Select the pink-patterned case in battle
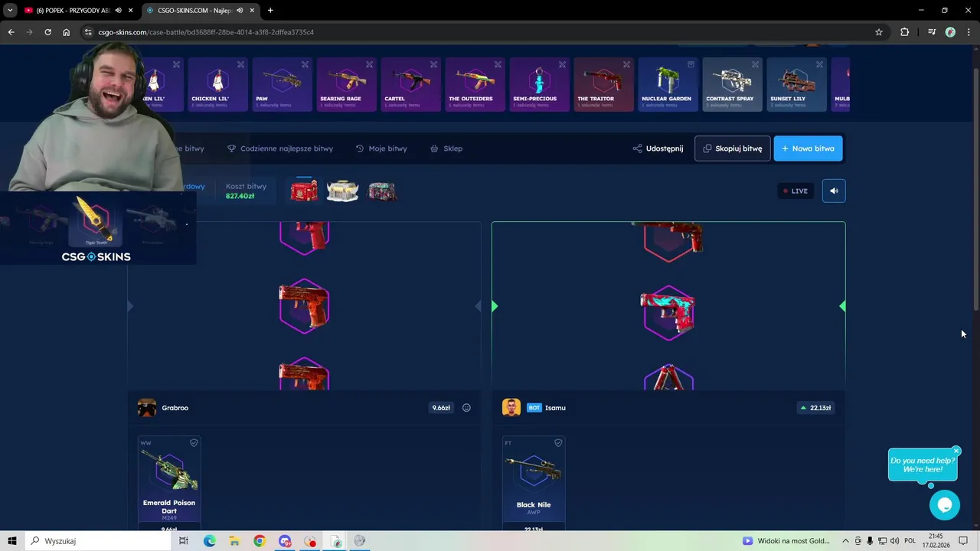 [x=382, y=191]
